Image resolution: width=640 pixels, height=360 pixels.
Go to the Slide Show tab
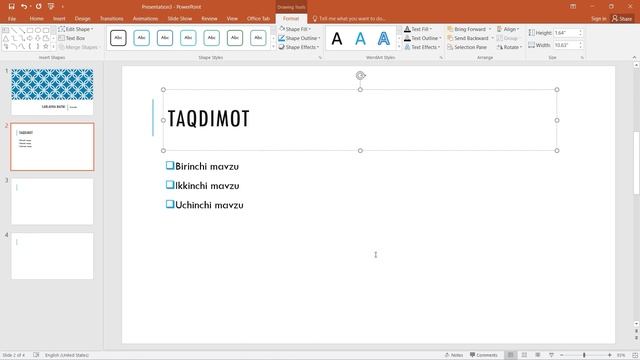[x=180, y=18]
